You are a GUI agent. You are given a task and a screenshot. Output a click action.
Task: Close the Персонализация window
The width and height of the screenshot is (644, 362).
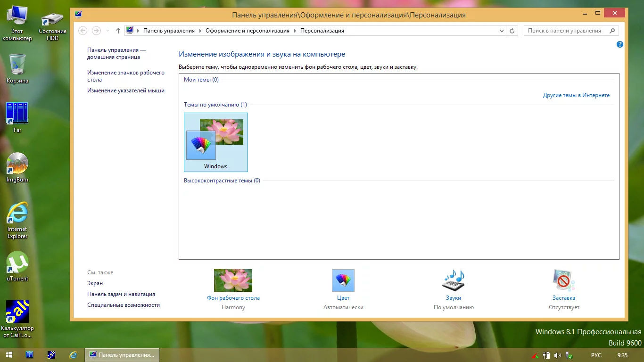tap(615, 13)
